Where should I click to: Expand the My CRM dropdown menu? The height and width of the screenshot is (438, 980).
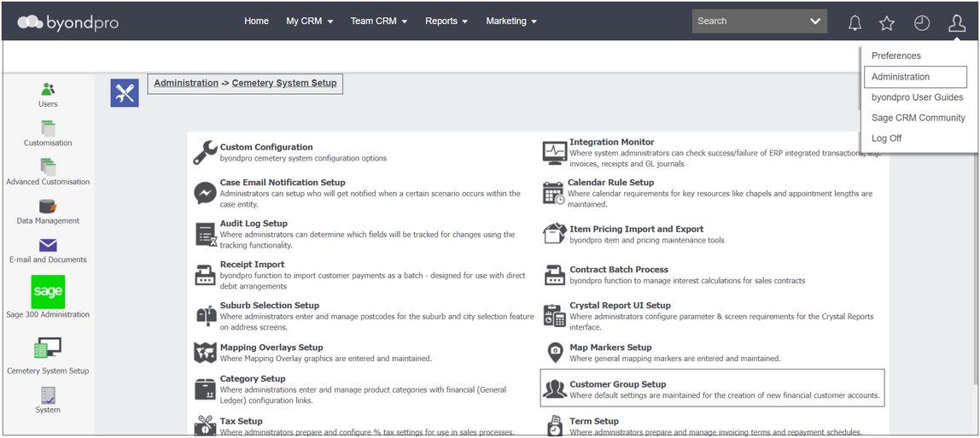point(309,20)
